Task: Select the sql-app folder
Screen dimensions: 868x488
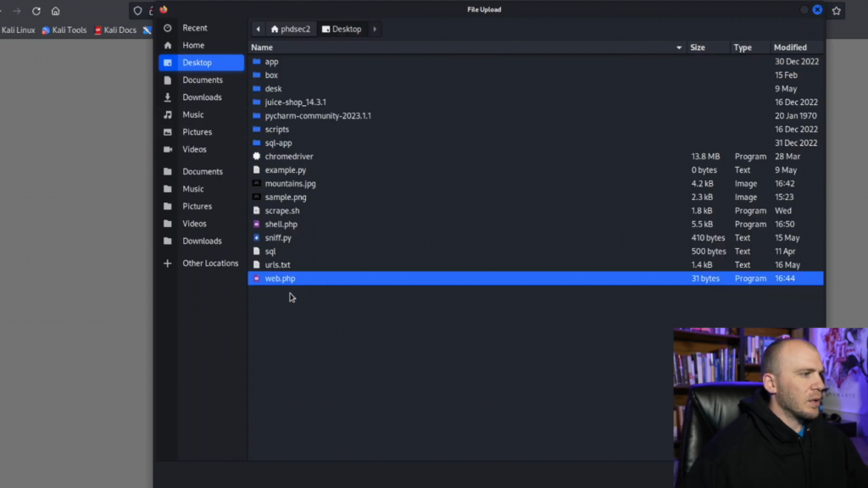Action: point(536,142)
